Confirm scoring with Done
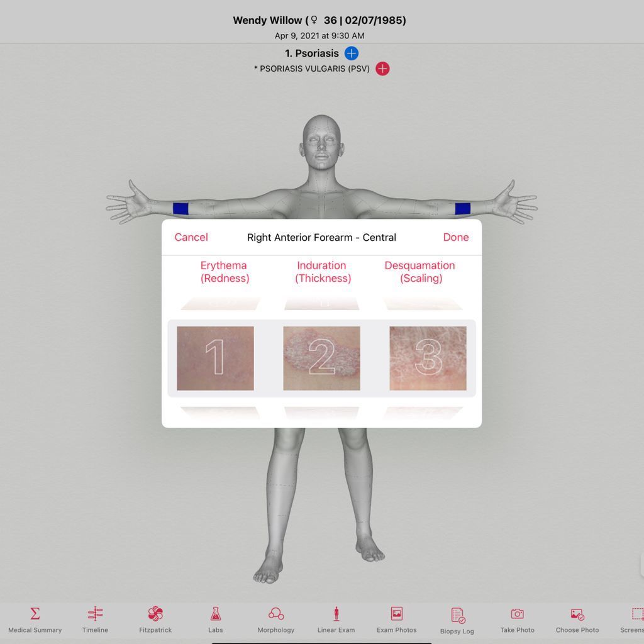This screenshot has width=644, height=644. coord(456,237)
